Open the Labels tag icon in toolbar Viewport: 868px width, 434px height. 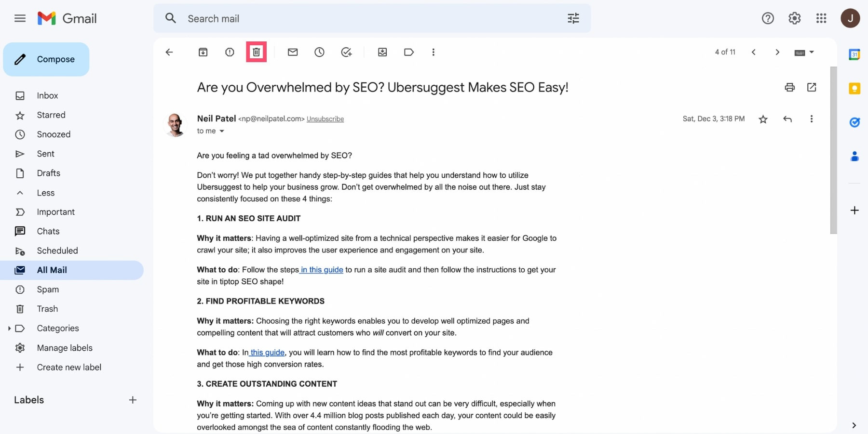coord(409,52)
